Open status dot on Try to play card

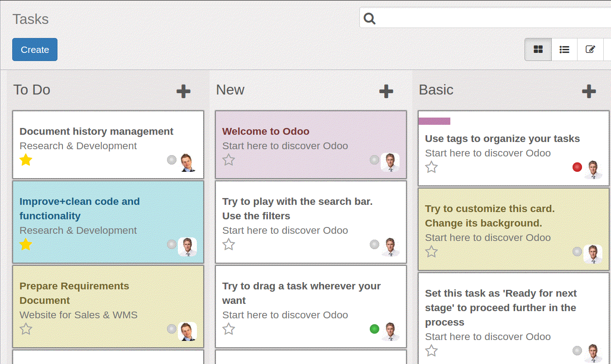click(x=374, y=244)
